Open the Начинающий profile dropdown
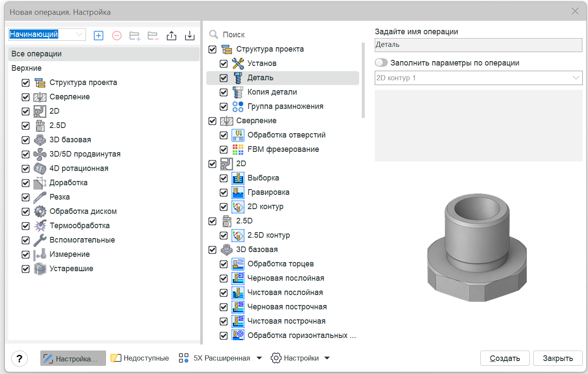Screen dimensions: 588x374 47,35
